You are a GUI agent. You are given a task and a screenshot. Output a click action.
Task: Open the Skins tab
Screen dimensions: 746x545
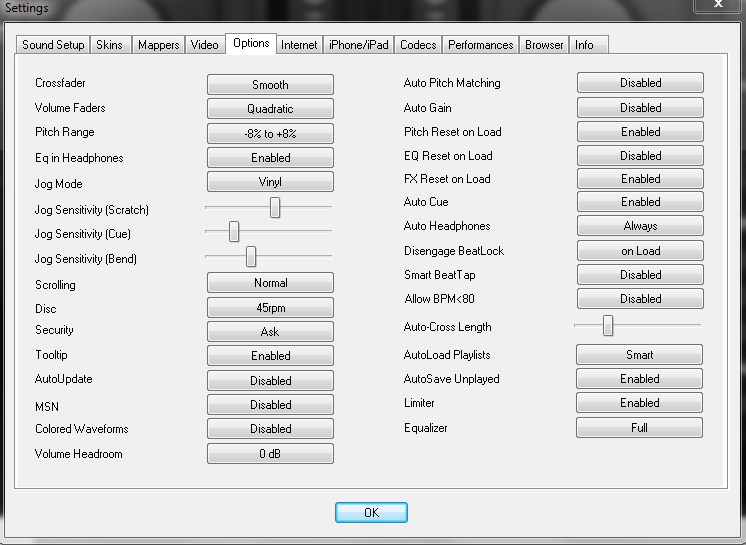tap(109, 45)
